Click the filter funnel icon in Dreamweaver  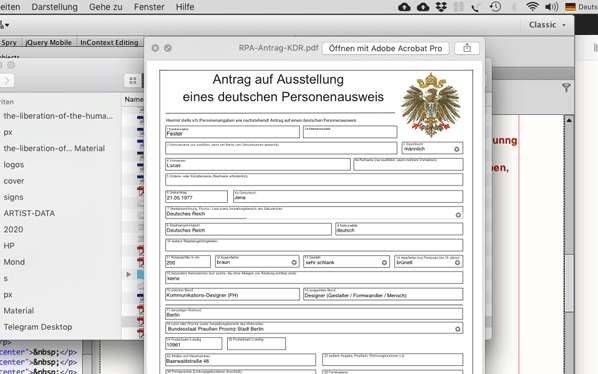tap(566, 88)
